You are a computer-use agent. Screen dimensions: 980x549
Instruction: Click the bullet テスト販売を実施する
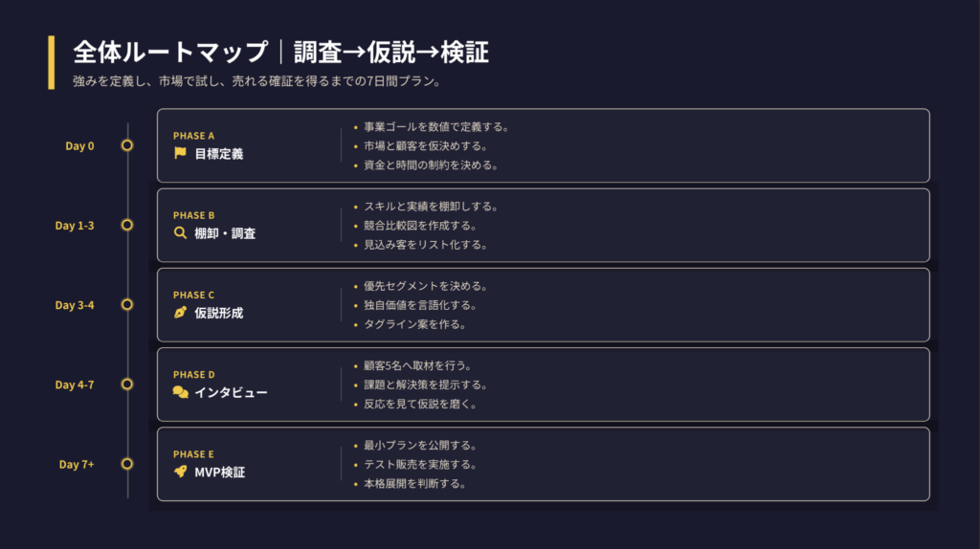click(420, 465)
